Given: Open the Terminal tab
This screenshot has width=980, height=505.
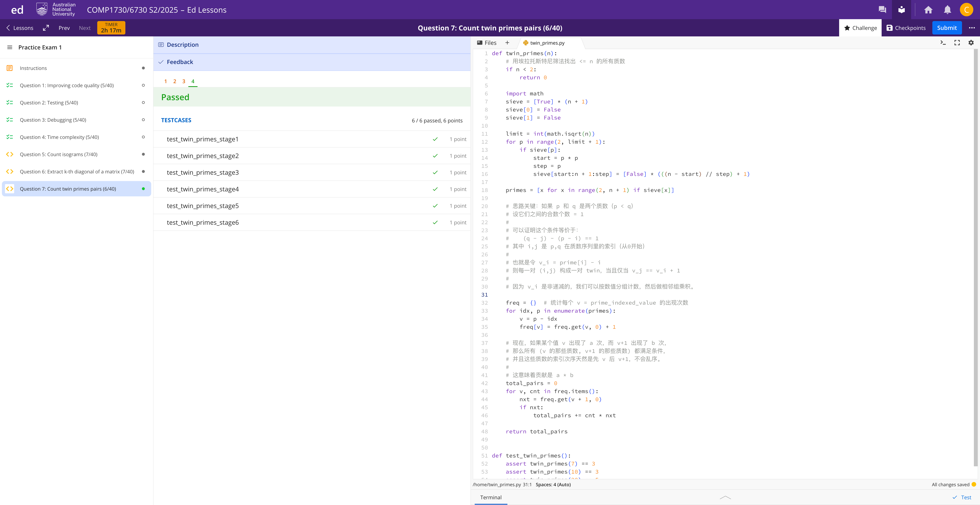Looking at the screenshot, I should (x=491, y=497).
